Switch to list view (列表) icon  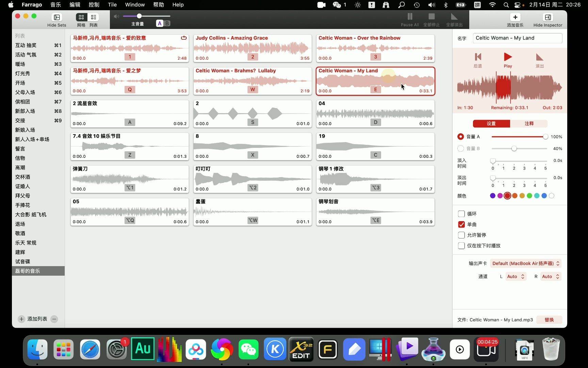(94, 17)
